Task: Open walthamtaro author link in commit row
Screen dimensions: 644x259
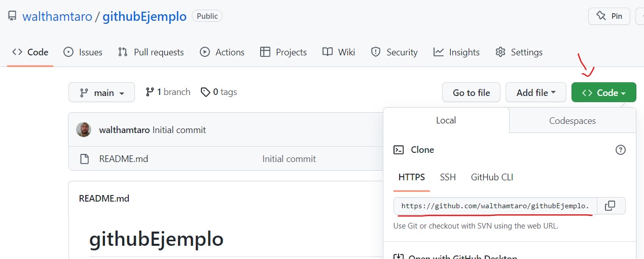Action: 125,130
